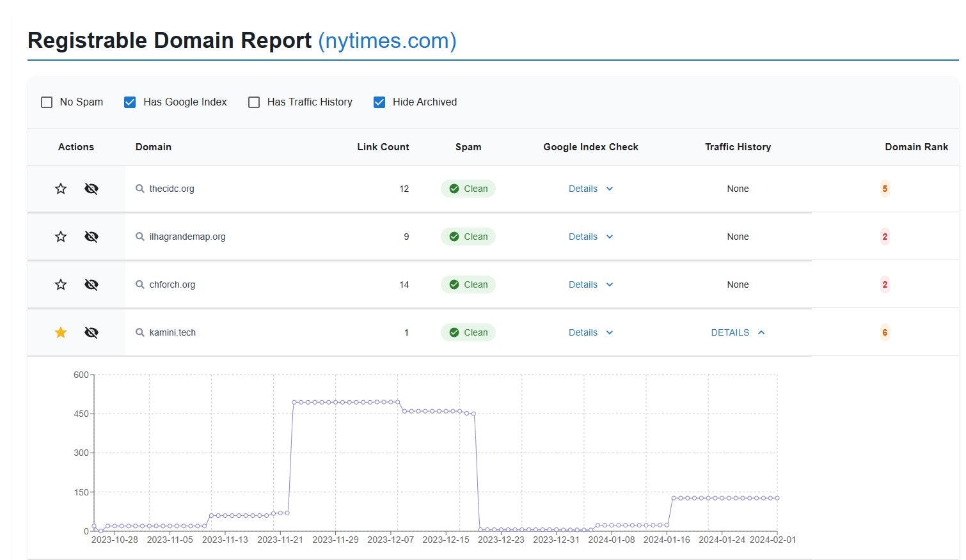Open the nytimes.com link in heading

(x=387, y=40)
